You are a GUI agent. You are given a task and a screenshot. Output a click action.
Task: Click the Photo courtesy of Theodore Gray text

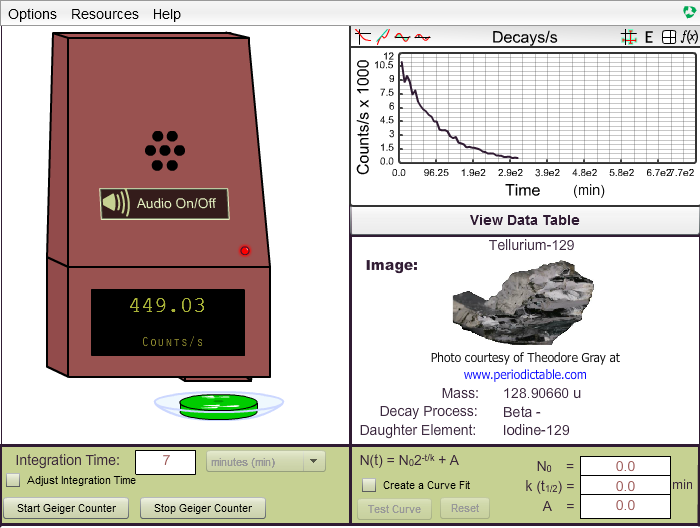[x=525, y=358]
